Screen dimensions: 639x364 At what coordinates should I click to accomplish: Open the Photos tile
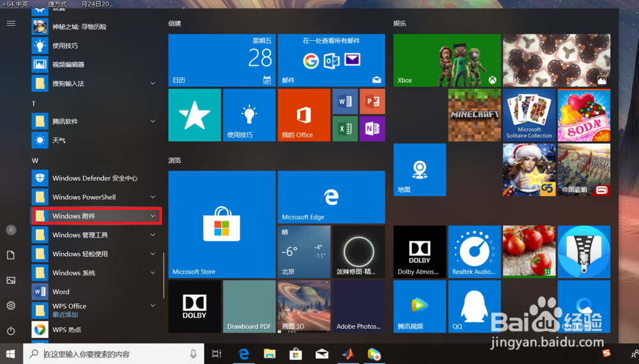pyautogui.click(x=557, y=60)
